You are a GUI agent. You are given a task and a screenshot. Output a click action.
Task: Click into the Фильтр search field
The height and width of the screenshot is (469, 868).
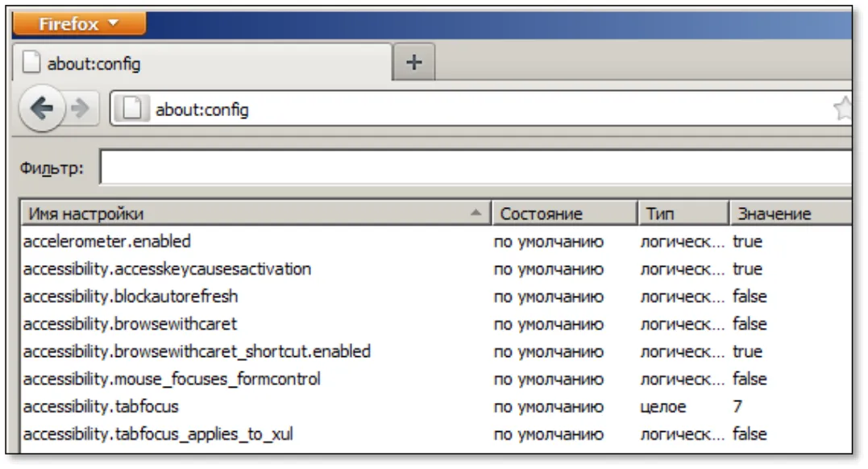[476, 168]
